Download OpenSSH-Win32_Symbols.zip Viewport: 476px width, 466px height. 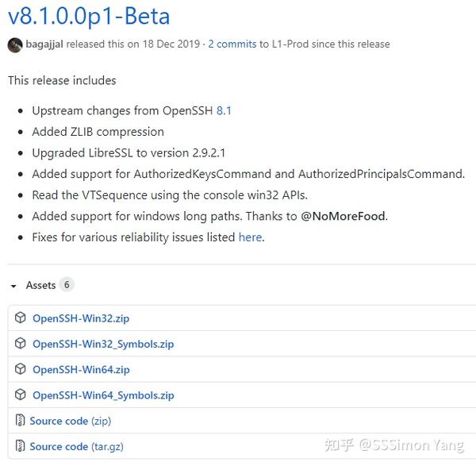coord(103,344)
